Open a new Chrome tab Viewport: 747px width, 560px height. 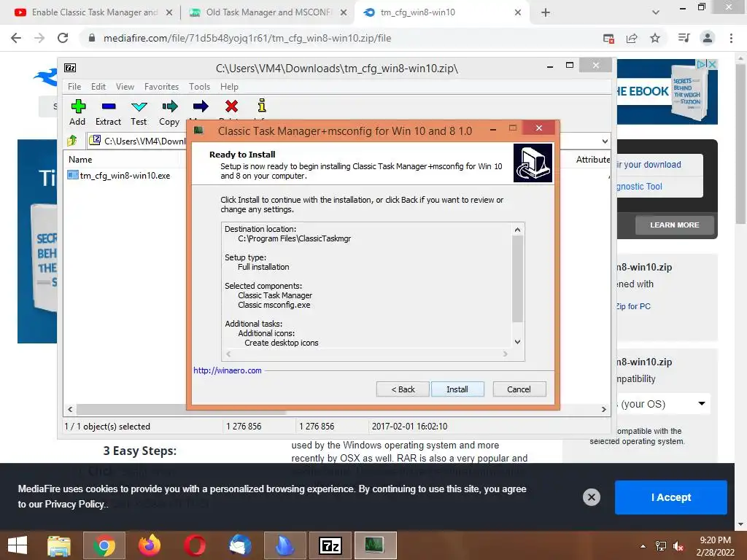[x=546, y=12]
